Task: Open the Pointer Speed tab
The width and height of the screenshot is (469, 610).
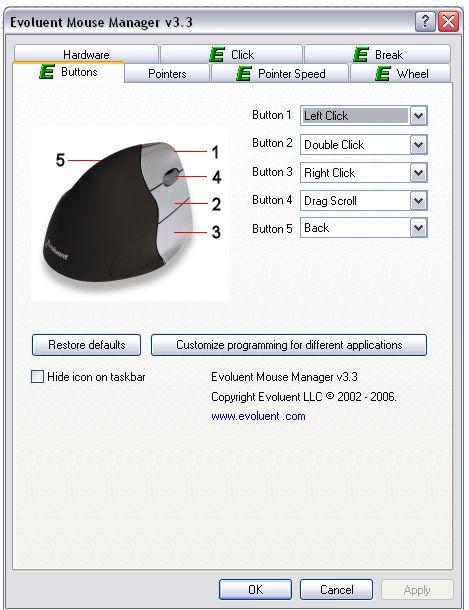Action: click(x=280, y=74)
